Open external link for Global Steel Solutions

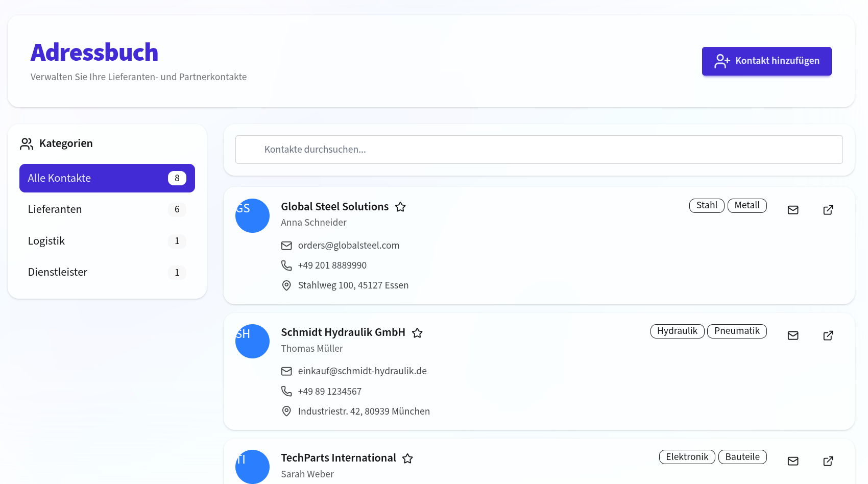click(x=828, y=210)
